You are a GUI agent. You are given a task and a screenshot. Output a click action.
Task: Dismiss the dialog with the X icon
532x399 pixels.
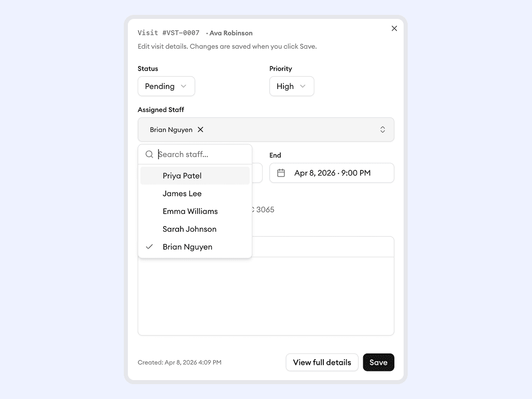[x=394, y=28]
